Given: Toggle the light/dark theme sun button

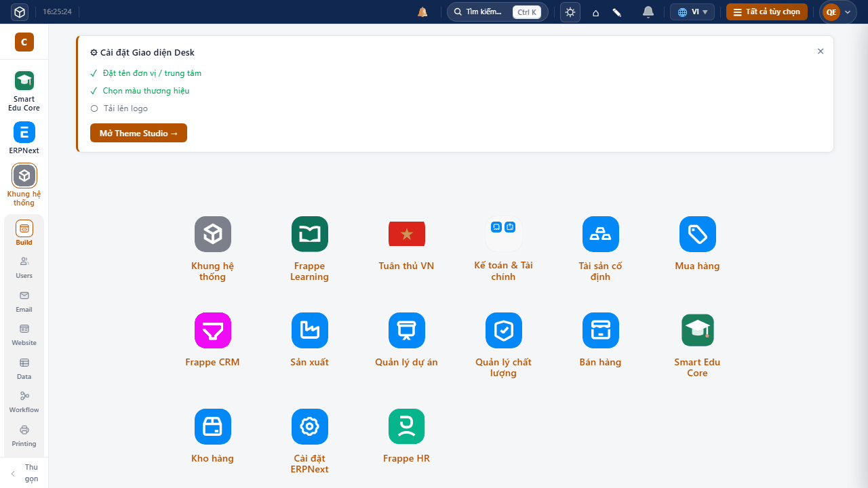Looking at the screenshot, I should pyautogui.click(x=570, y=12).
